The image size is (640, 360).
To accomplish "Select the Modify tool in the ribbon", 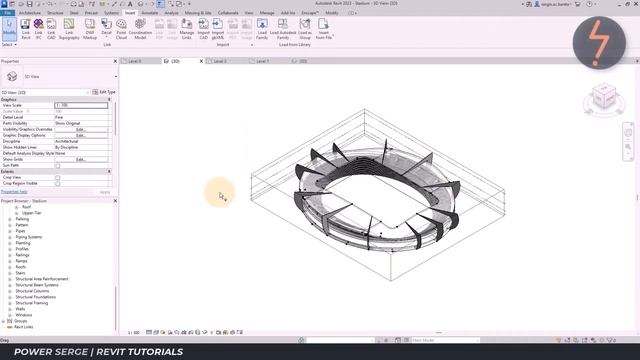I will pyautogui.click(x=9, y=29).
